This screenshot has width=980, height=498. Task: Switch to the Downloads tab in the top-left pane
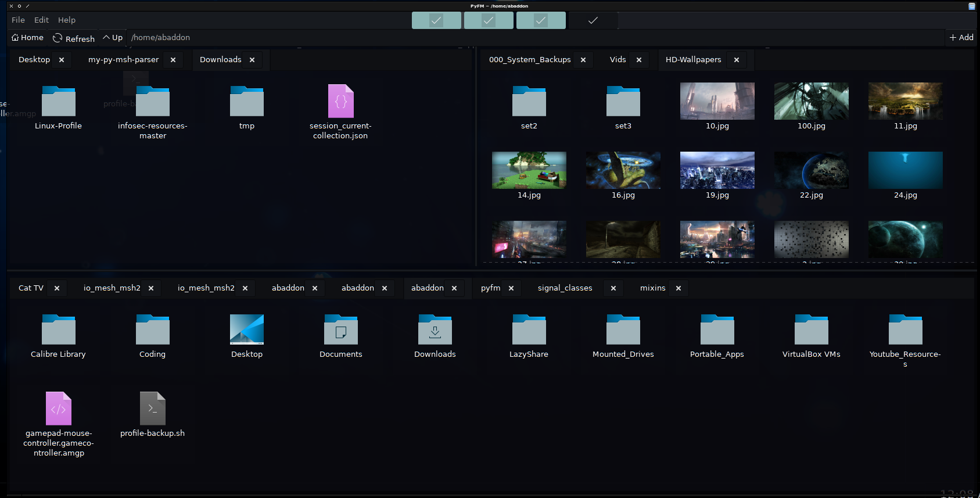pyautogui.click(x=221, y=59)
